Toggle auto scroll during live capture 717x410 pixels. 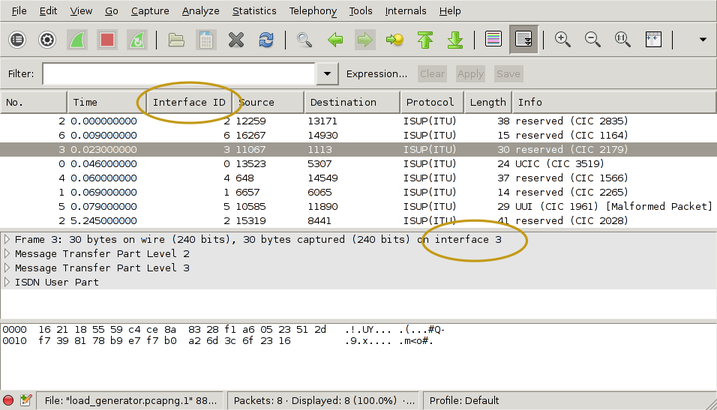pos(524,40)
